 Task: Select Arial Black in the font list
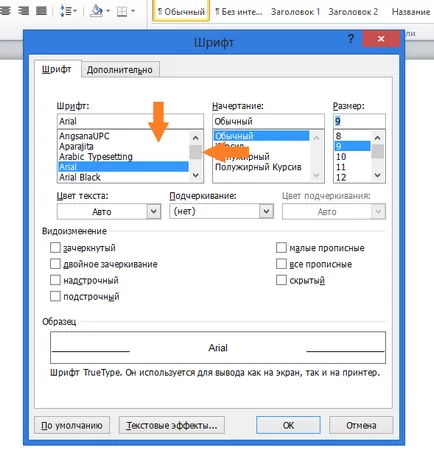123,177
